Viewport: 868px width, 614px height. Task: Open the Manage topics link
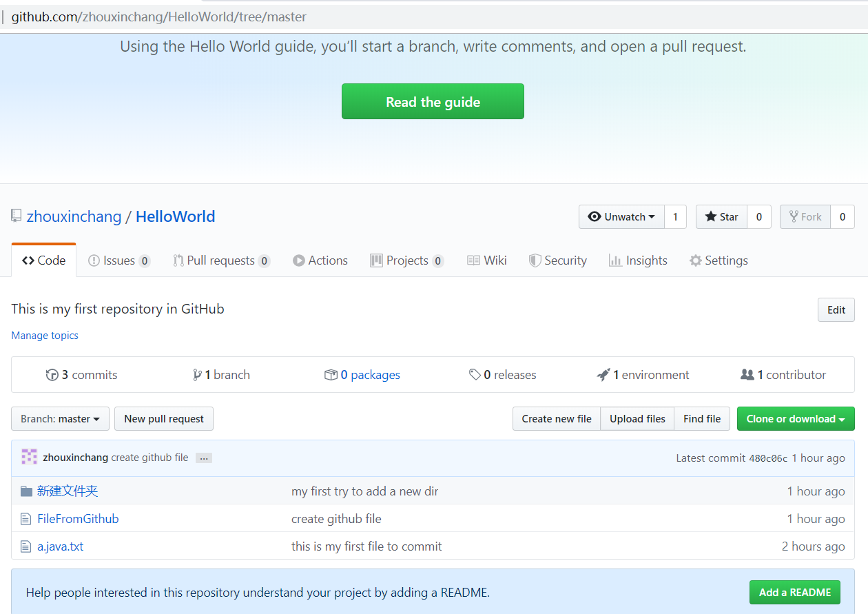click(45, 336)
